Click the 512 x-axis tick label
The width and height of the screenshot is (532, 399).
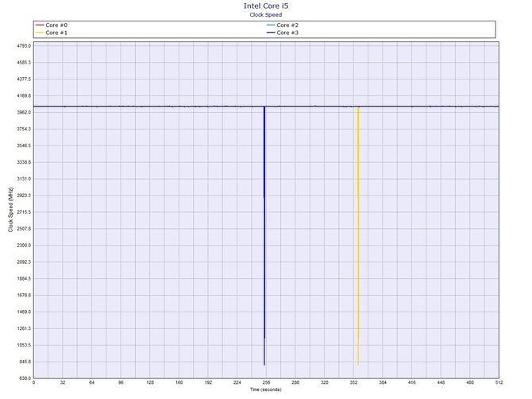click(x=499, y=382)
